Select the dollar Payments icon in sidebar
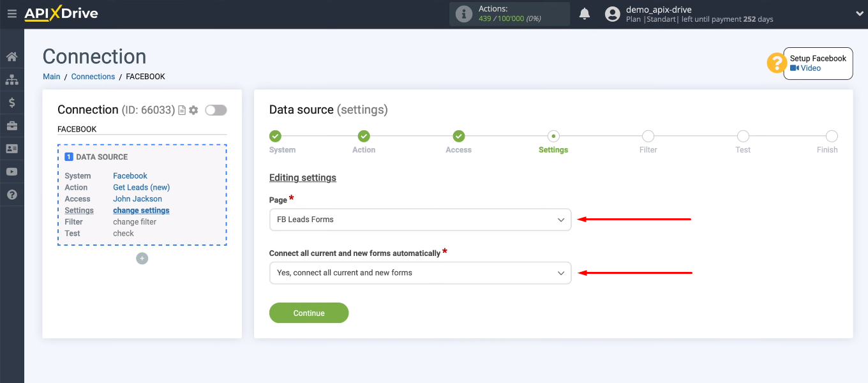 point(11,102)
